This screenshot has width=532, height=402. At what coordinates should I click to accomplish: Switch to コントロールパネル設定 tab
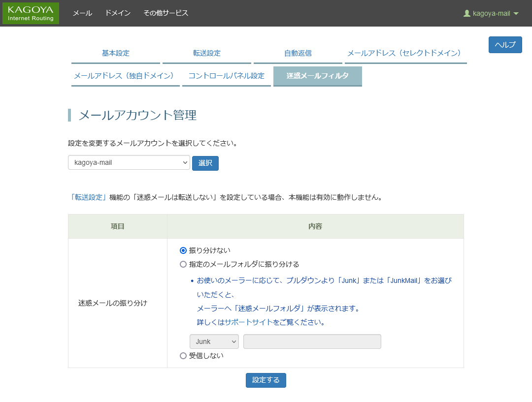coord(226,76)
